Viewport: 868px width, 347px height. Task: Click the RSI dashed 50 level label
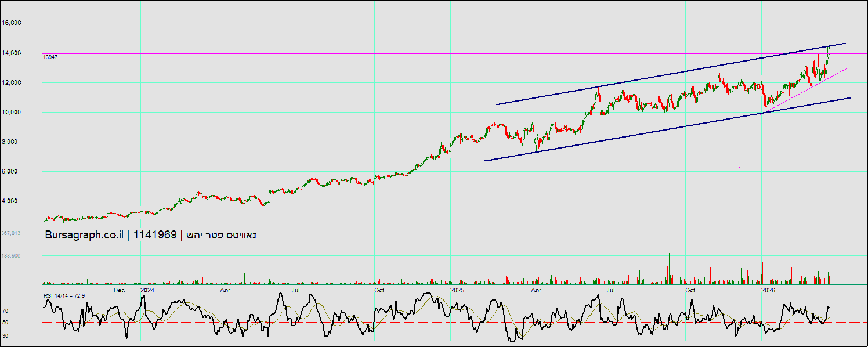click(5, 322)
